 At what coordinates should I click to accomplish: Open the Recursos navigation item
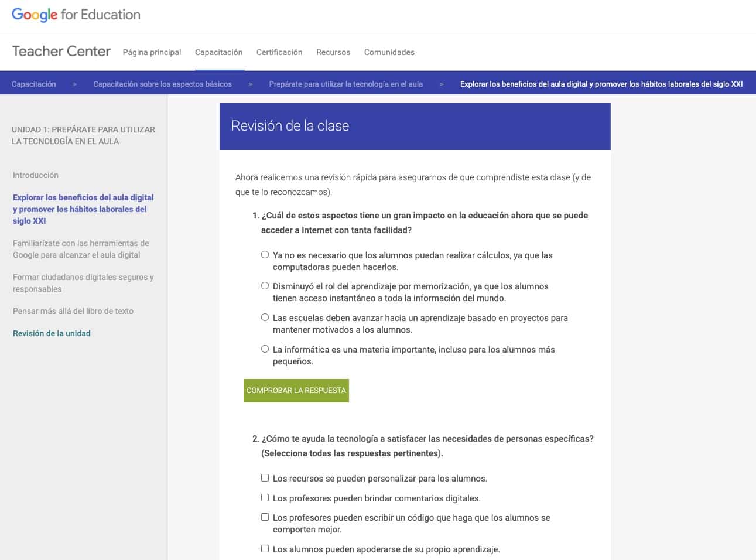point(333,52)
